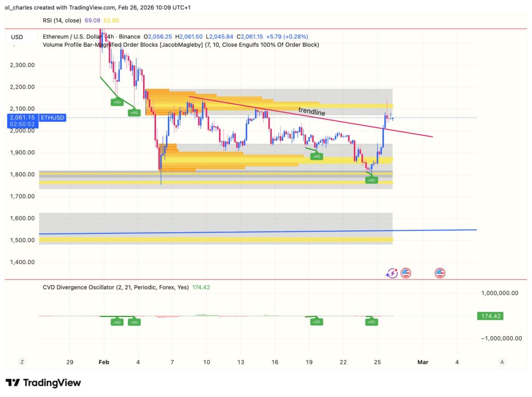Viewport: 532px width, 397px height.
Task: Click the close price value C2,061.15
Action: coord(249,37)
